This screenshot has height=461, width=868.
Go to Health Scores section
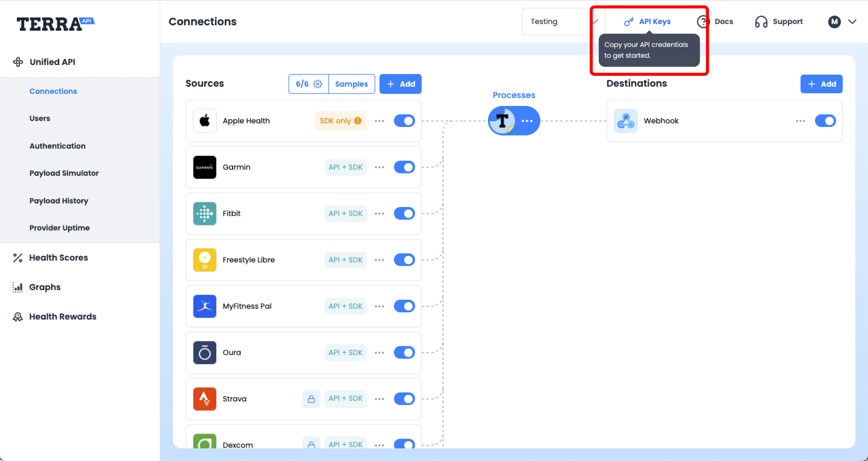[58, 258]
